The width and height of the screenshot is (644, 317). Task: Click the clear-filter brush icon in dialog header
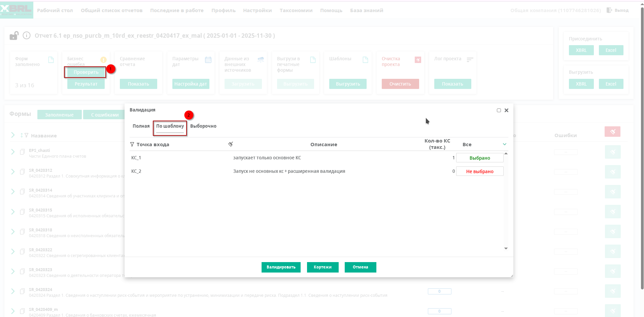coord(231,144)
